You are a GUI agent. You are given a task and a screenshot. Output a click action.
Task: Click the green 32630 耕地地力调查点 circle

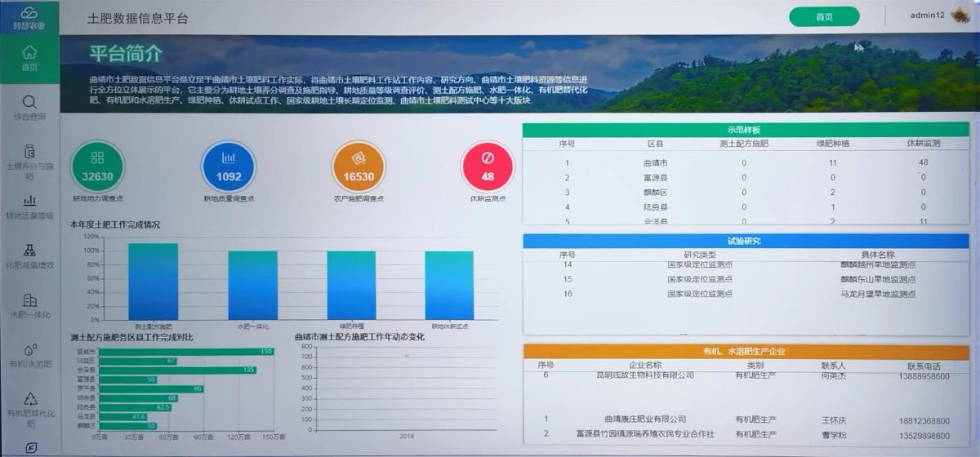coord(97,166)
